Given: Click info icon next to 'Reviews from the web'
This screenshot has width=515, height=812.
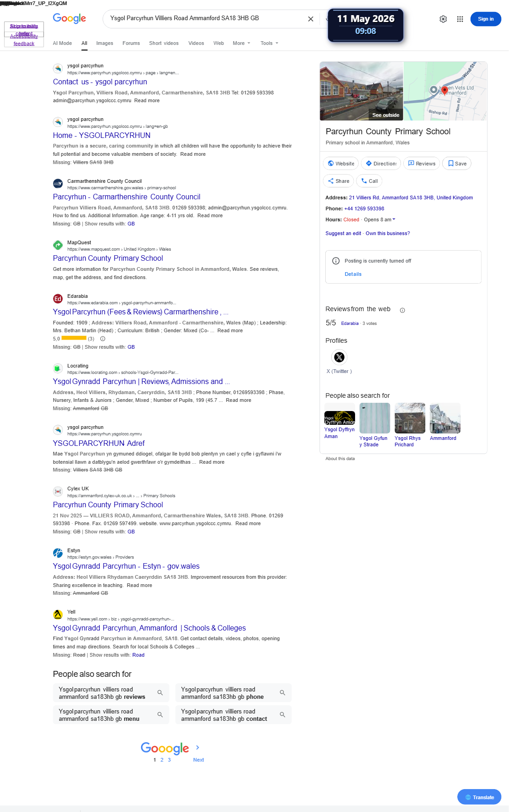Looking at the screenshot, I should [402, 310].
